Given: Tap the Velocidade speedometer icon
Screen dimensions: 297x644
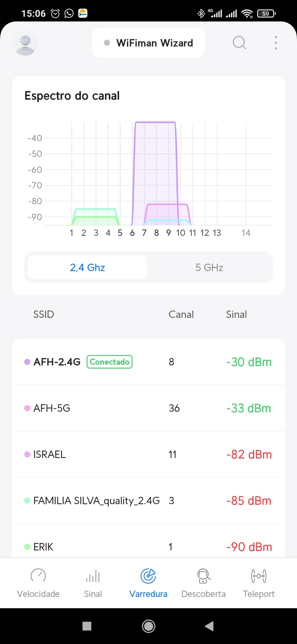Looking at the screenshot, I should click(x=38, y=576).
